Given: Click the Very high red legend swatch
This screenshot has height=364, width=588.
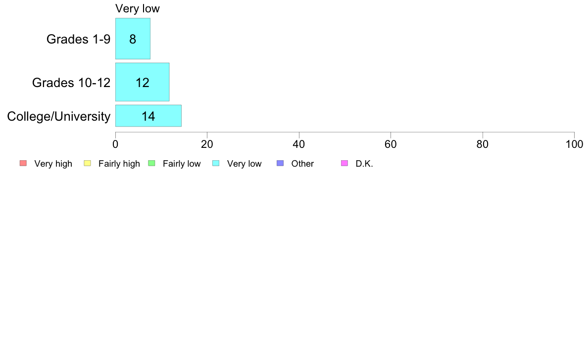Looking at the screenshot, I should coord(23,163).
